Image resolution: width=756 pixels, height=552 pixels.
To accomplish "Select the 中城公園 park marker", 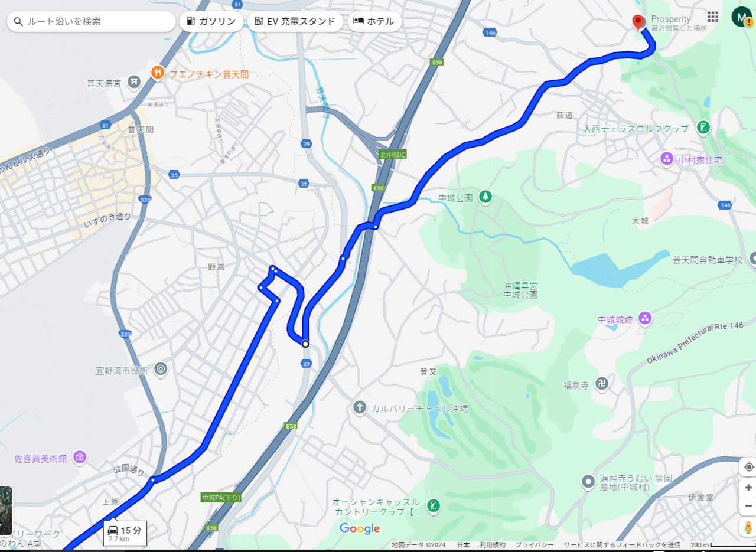I will click(485, 196).
